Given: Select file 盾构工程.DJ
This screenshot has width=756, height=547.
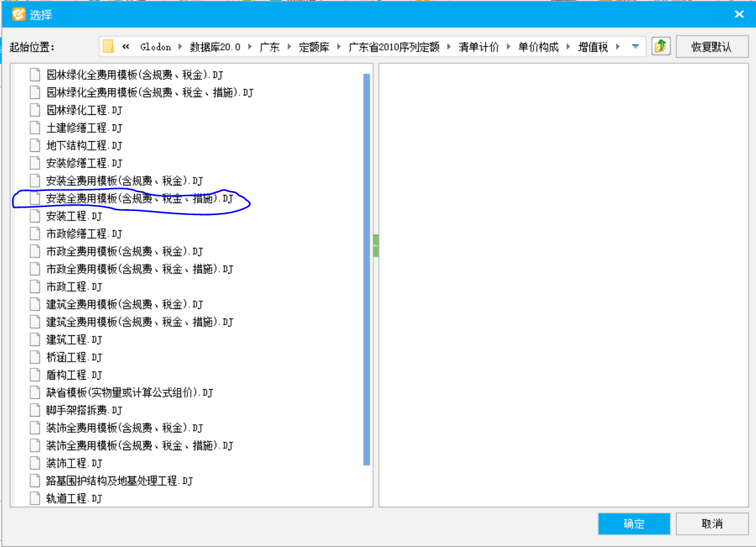Looking at the screenshot, I should (74, 375).
